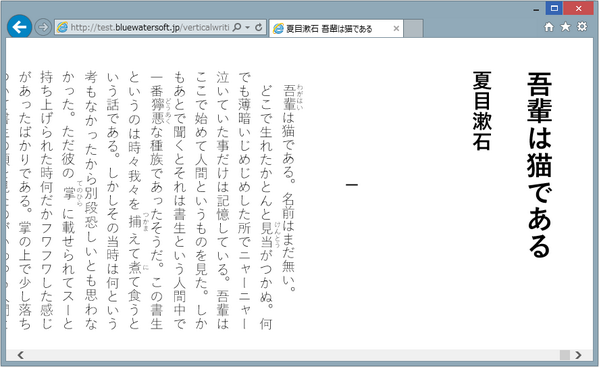Click the line starting 吾輩は猫である。名前は
599x367 pixels.
tap(289, 188)
